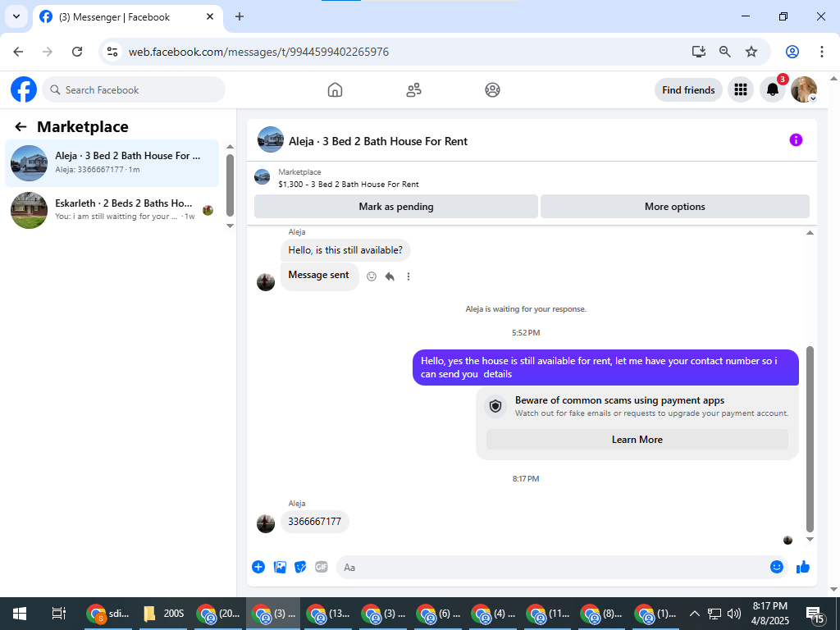
Task: Click the Hello, is this still available message
Action: click(x=345, y=250)
